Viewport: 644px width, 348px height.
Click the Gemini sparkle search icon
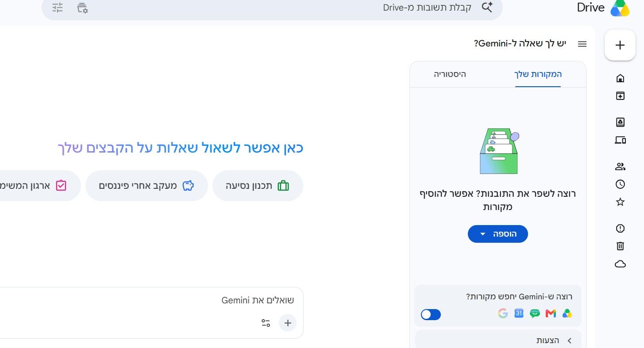[487, 7]
